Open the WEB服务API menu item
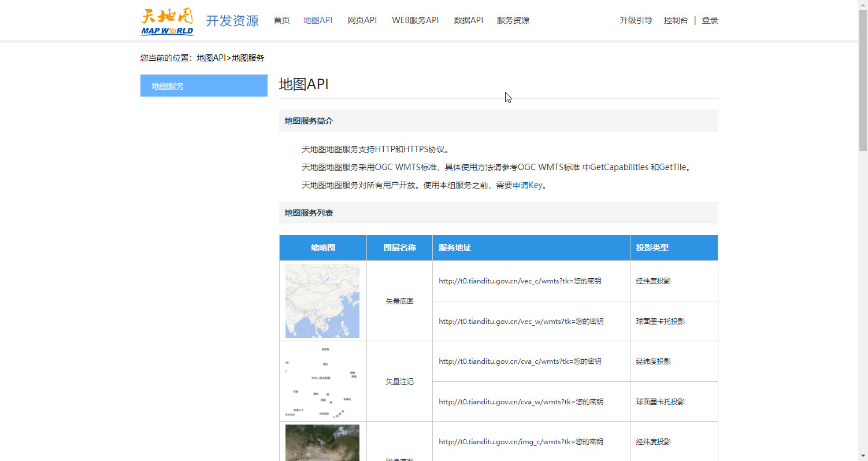868x461 pixels. tap(415, 20)
